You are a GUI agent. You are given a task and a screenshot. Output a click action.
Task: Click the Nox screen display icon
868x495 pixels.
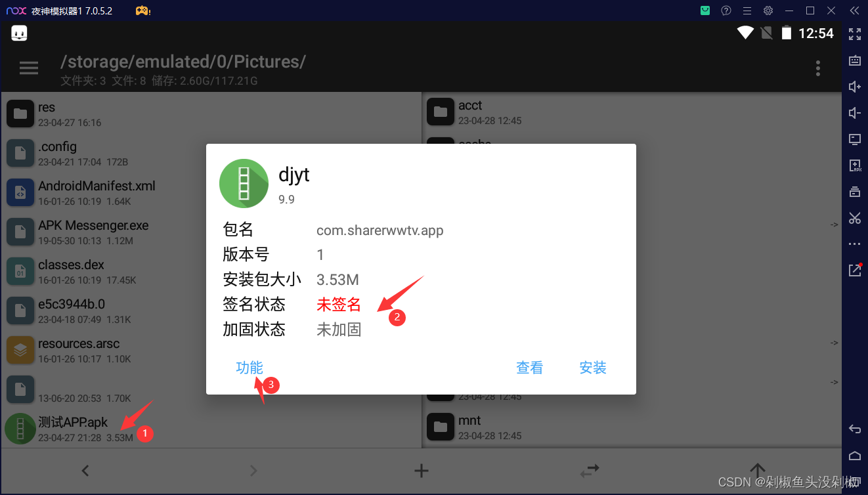coord(855,139)
